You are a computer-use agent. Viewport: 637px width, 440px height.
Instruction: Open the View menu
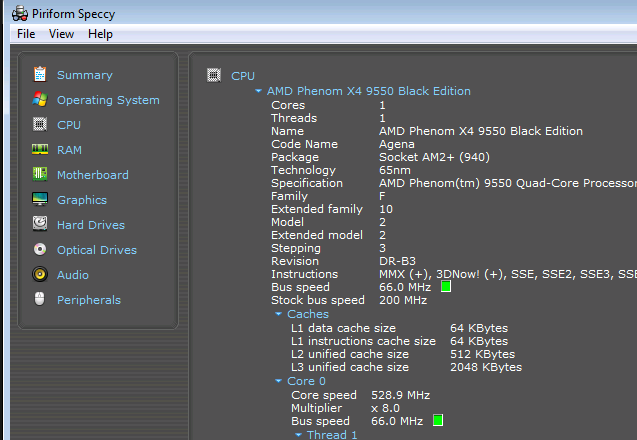point(61,34)
